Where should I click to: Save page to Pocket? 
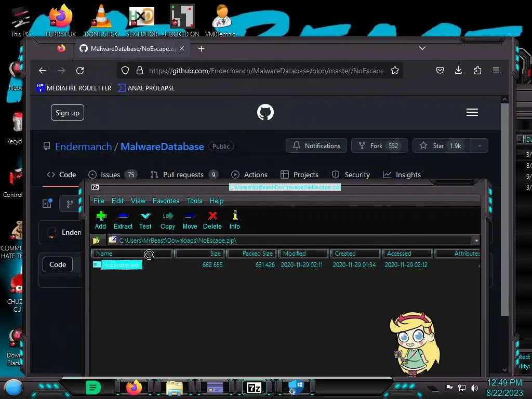[440, 70]
